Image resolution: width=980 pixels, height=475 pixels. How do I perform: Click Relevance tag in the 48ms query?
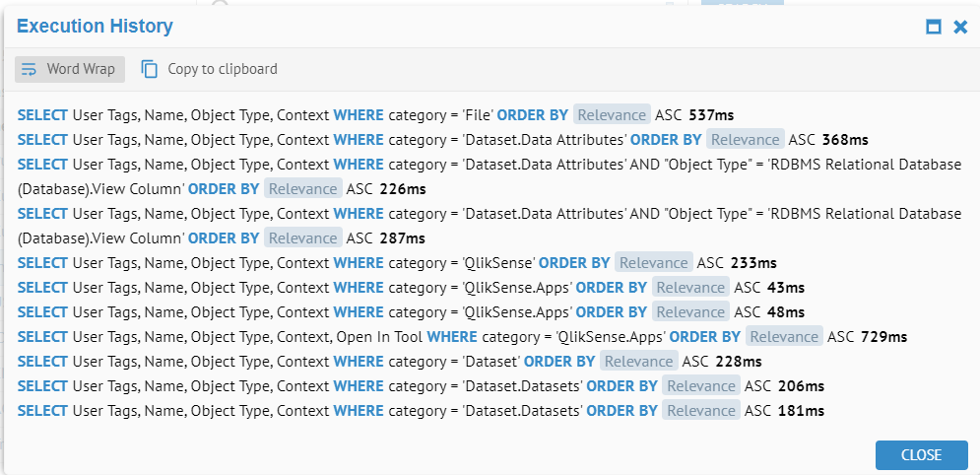[x=690, y=311]
